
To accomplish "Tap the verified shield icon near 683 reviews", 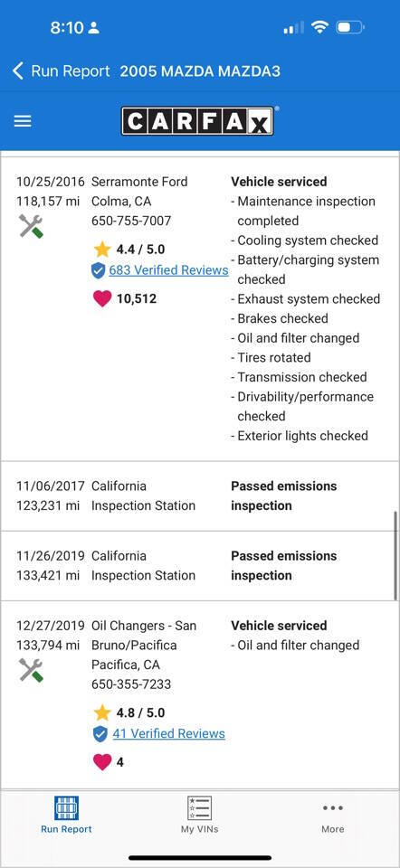I will (98, 270).
